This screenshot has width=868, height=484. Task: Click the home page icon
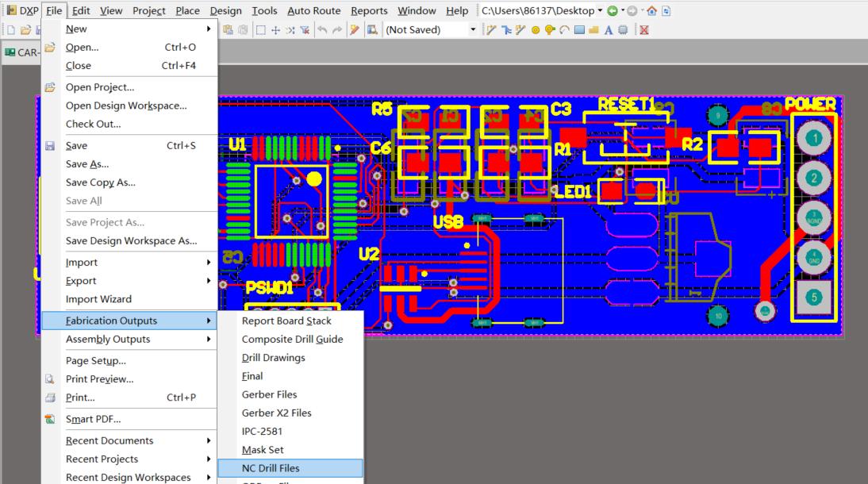[x=651, y=10]
